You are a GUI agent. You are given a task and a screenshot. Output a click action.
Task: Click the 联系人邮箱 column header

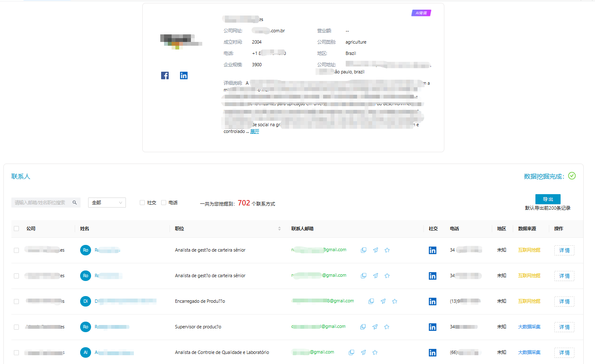tap(303, 229)
